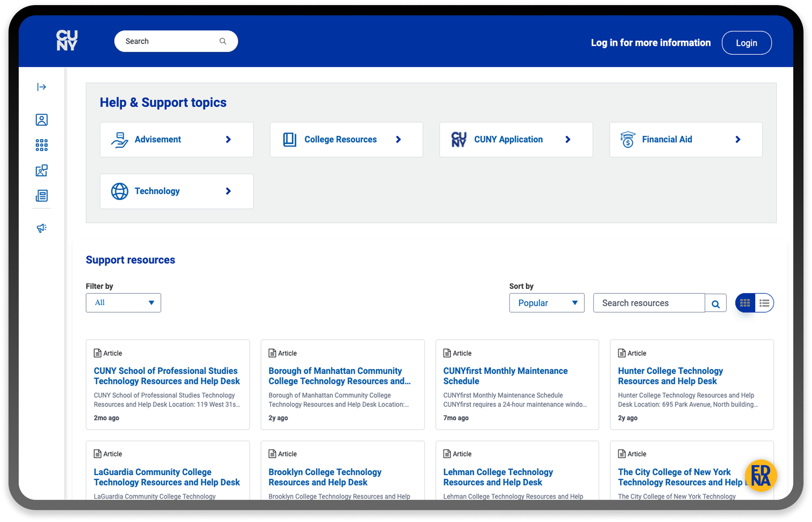Click the CUNY logo in the header

point(67,40)
